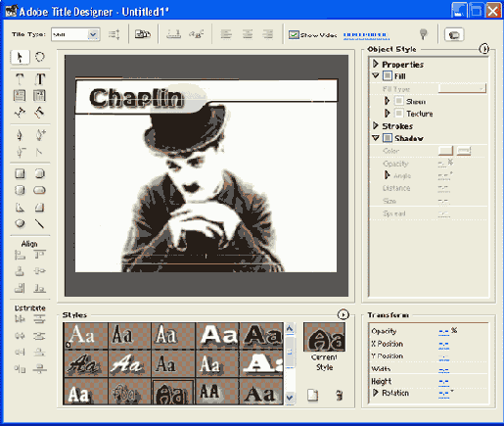The height and width of the screenshot is (426, 504).
Task: Toggle the Shadow checkbox
Action: click(388, 138)
